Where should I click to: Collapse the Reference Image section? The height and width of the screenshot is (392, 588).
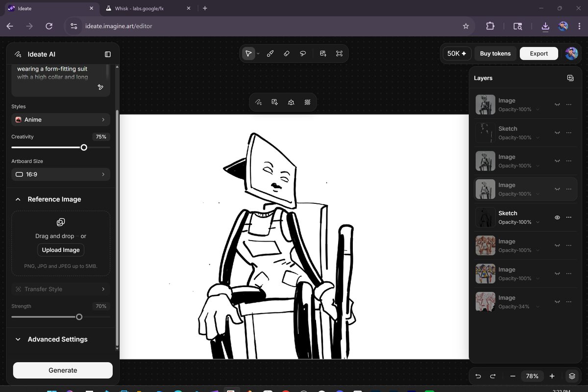tap(18, 199)
